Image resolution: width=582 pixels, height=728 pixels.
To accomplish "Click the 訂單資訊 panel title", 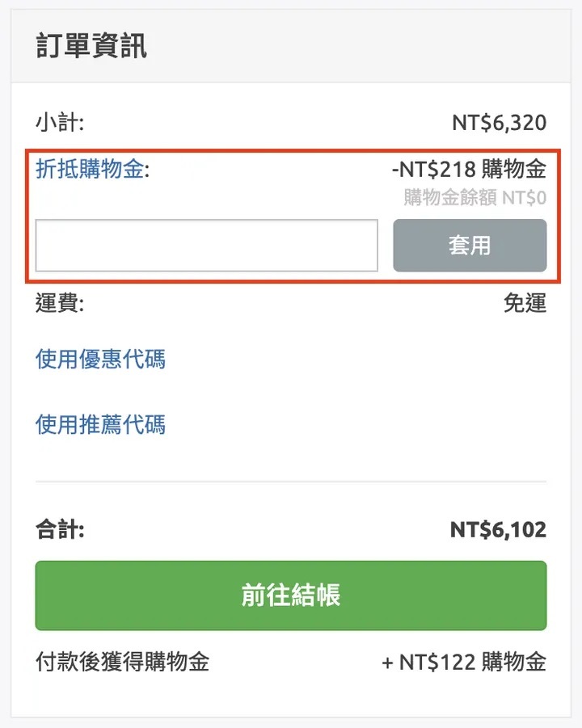I will 91,46.
